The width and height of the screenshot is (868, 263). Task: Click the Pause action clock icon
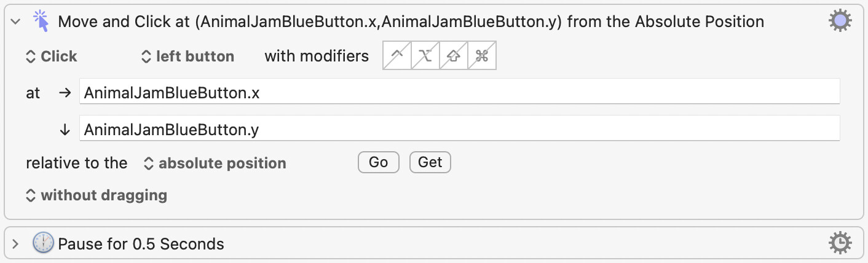[x=43, y=243]
